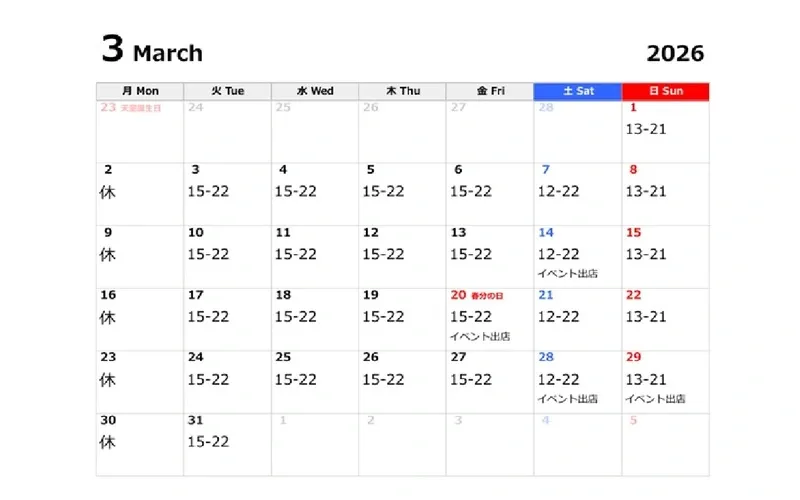The image size is (800, 500).
Task: Select the March 20 holiday date
Action: click(459, 295)
